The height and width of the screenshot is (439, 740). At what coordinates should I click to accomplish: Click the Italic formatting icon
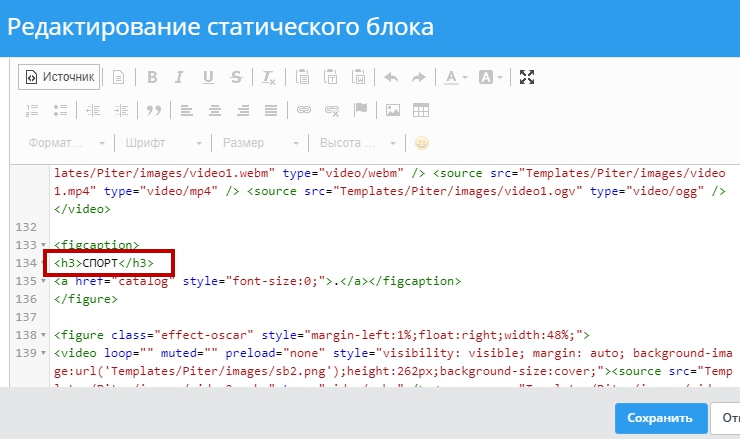tap(180, 77)
